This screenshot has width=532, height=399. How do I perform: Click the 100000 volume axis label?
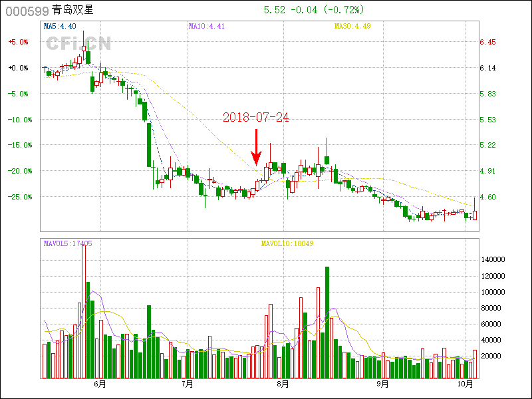pos(493,292)
